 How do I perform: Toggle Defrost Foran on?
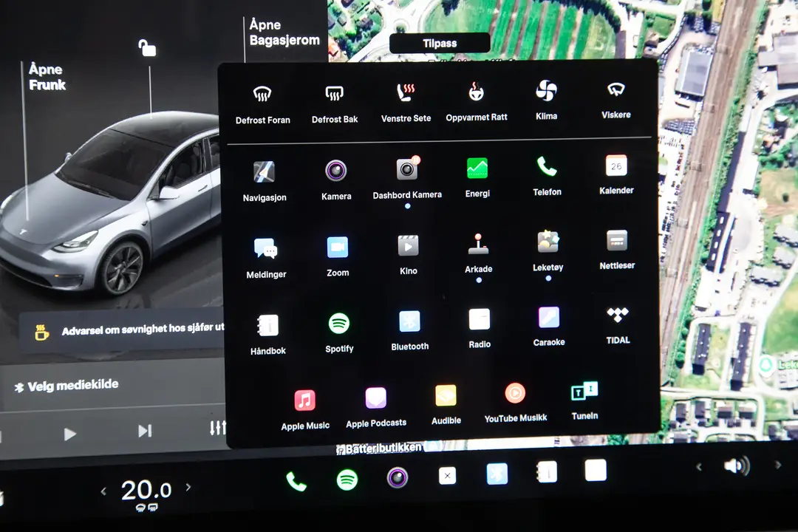tap(262, 94)
